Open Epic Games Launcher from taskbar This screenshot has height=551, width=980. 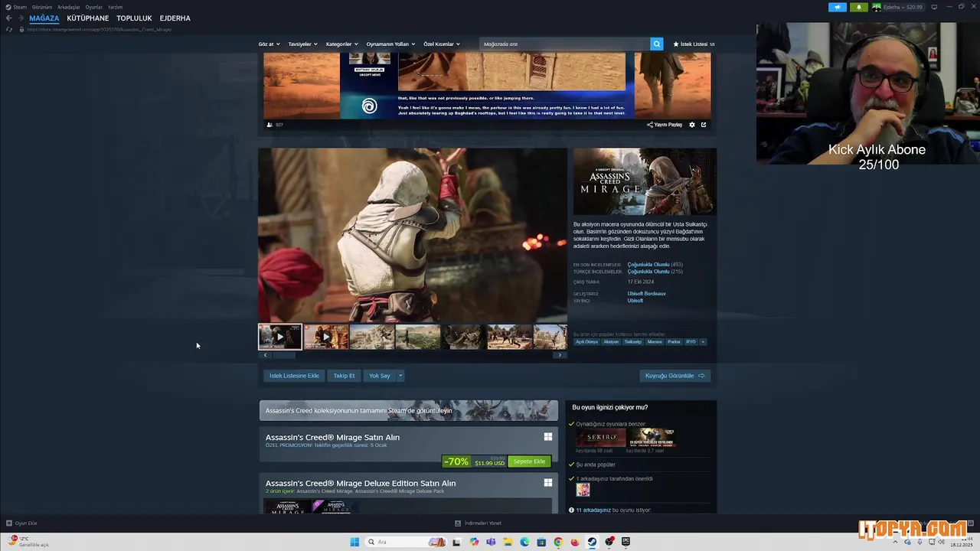pos(626,542)
